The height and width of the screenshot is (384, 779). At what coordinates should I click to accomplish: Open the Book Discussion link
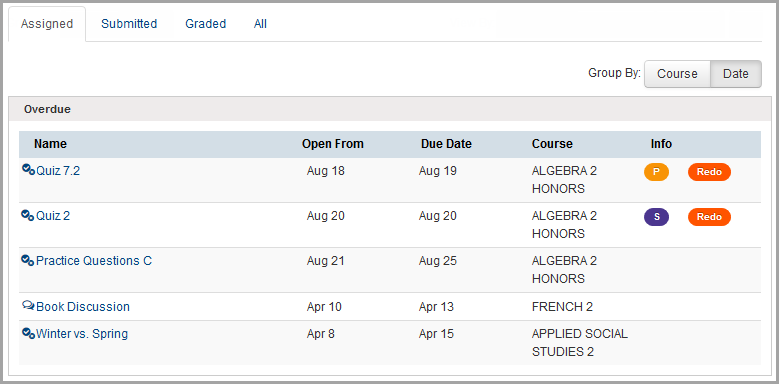point(83,307)
